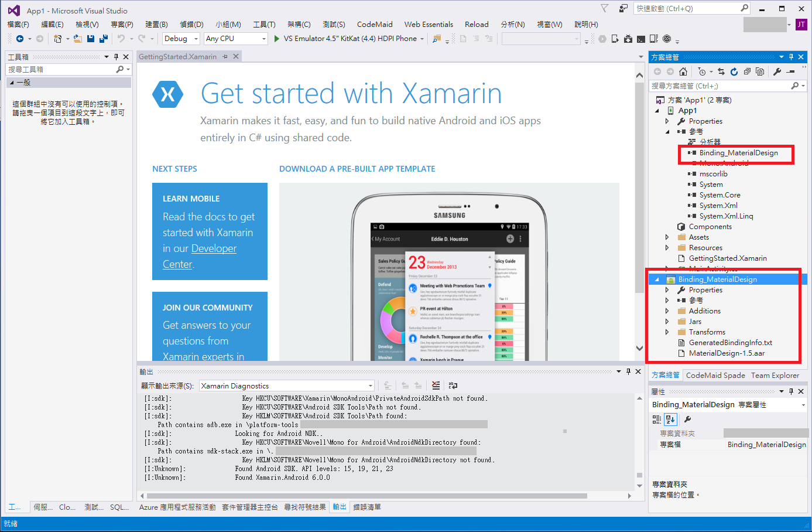This screenshot has width=812, height=532.
Task: Open the Xamarin Diagnostics output source dropdown
Action: (287, 386)
